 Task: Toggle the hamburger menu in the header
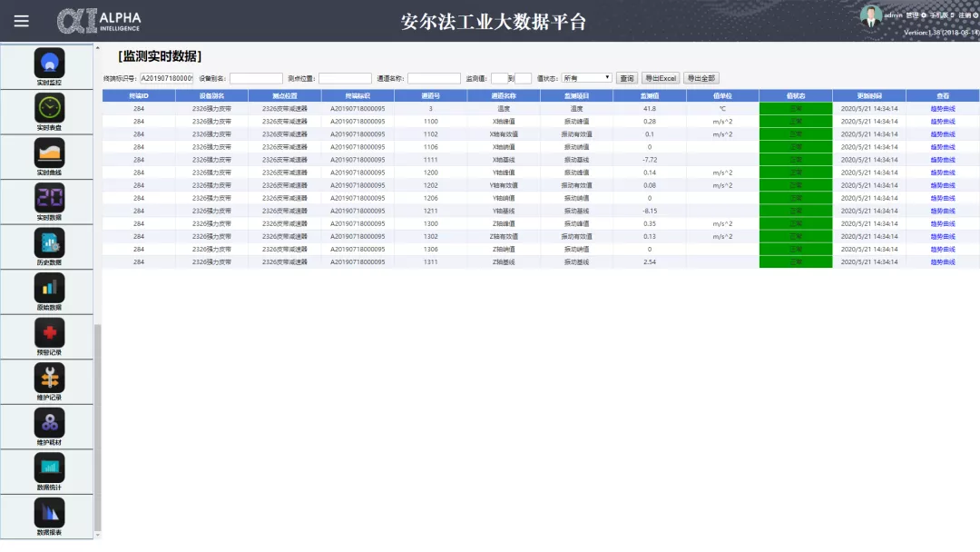point(21,21)
